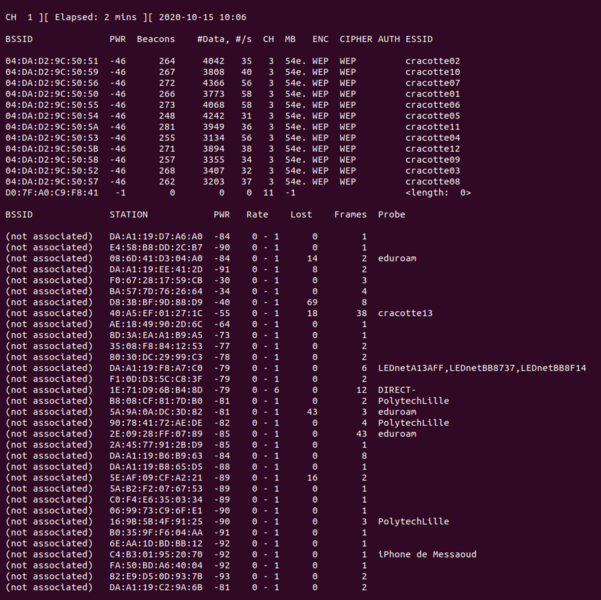Click BSSID 04:DA:D2:9C:50:56
601x600 pixels.
[51, 83]
